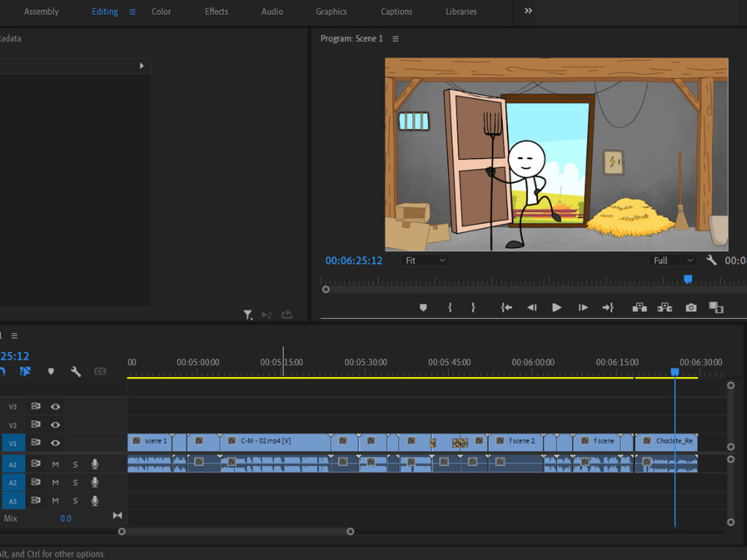
Task: Enable voice-over record on A2
Action: point(95,482)
